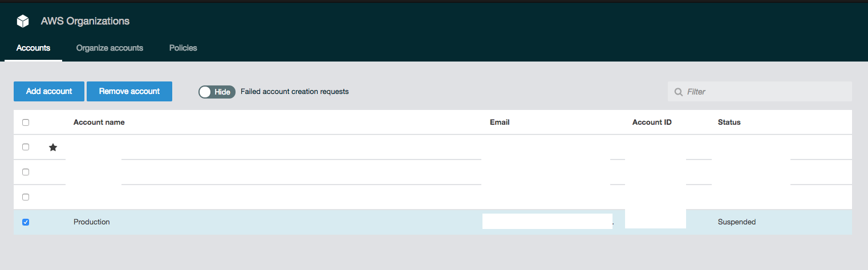Click the Remove account button

129,91
